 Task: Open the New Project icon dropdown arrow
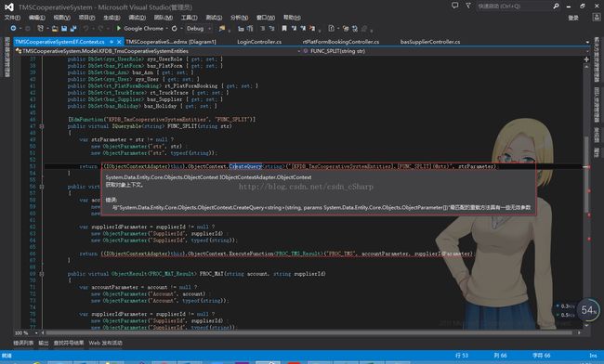click(47, 29)
